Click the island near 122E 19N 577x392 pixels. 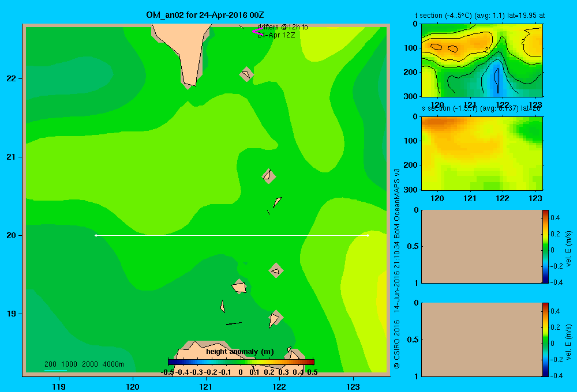275,318
